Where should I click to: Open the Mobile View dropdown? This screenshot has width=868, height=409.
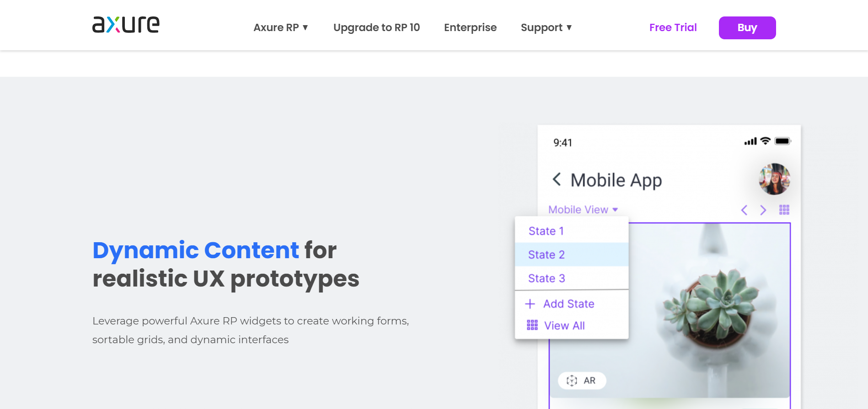(x=583, y=210)
